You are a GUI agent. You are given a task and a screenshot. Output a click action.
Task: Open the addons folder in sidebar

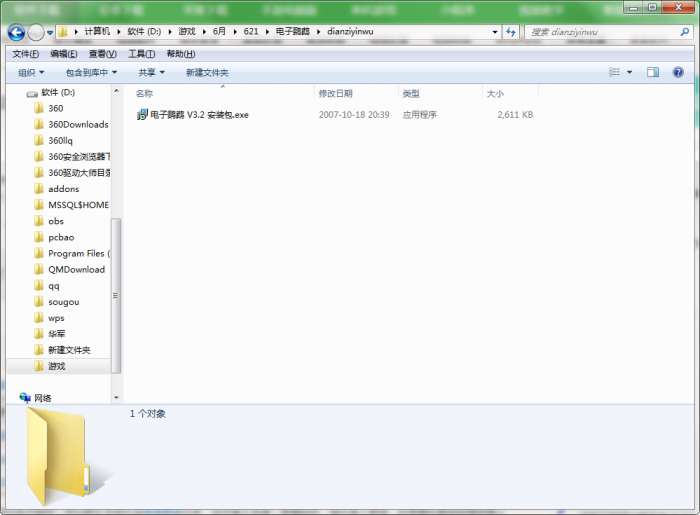pyautogui.click(x=63, y=189)
